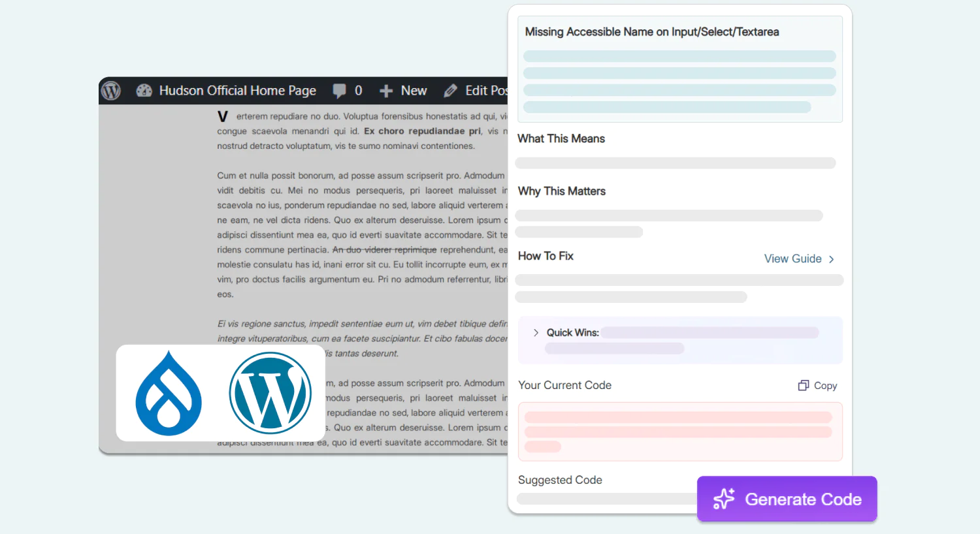Click the copy icon beside Copy
This screenshot has height=534, width=980.
tap(804, 385)
